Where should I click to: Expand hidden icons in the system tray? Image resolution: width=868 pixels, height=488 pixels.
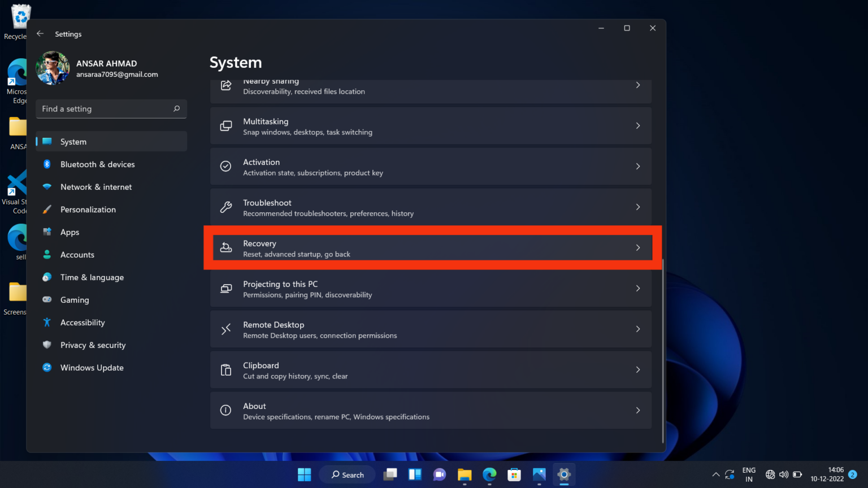(x=715, y=474)
